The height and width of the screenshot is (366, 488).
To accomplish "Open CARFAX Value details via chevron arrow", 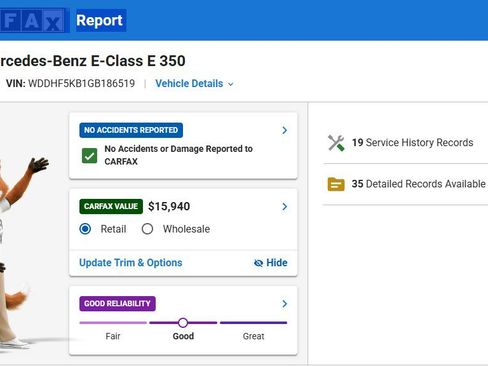I will pyautogui.click(x=284, y=207).
